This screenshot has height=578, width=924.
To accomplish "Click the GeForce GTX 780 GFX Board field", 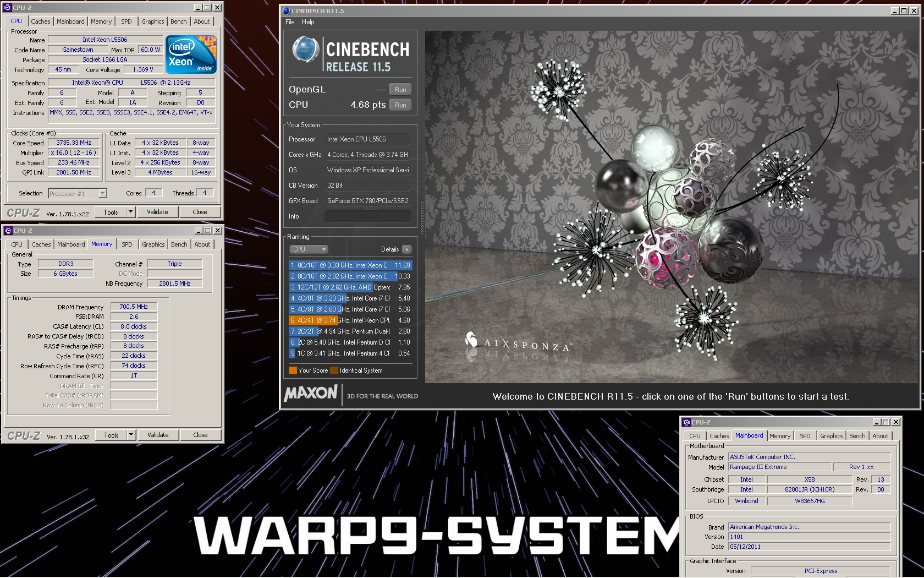I will click(368, 201).
